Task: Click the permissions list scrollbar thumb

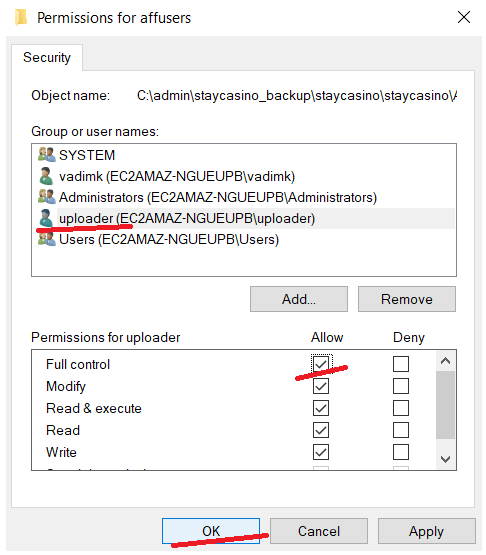Action: [x=445, y=405]
